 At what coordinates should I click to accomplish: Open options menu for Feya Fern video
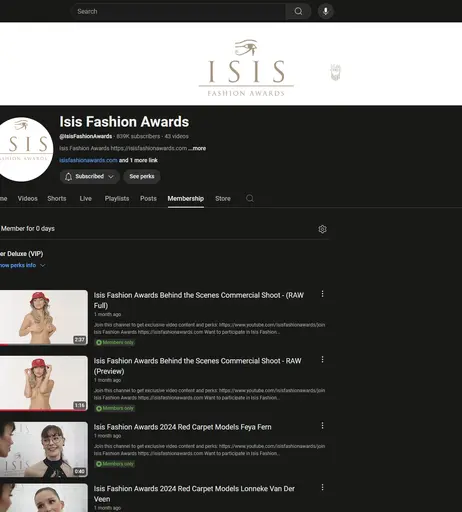pos(322,426)
